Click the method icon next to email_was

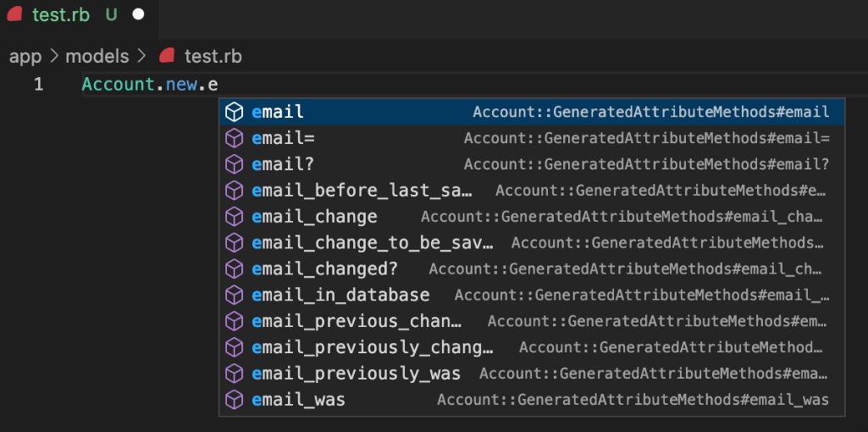(x=235, y=400)
